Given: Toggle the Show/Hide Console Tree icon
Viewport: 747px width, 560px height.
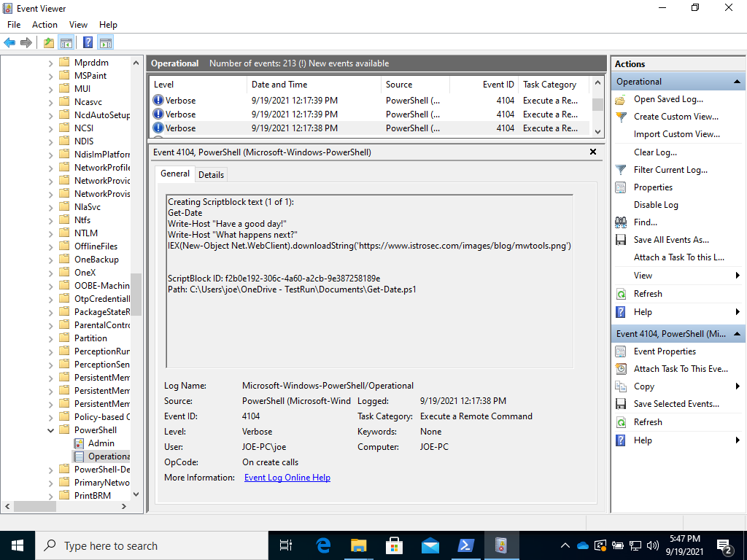Looking at the screenshot, I should pyautogui.click(x=66, y=43).
